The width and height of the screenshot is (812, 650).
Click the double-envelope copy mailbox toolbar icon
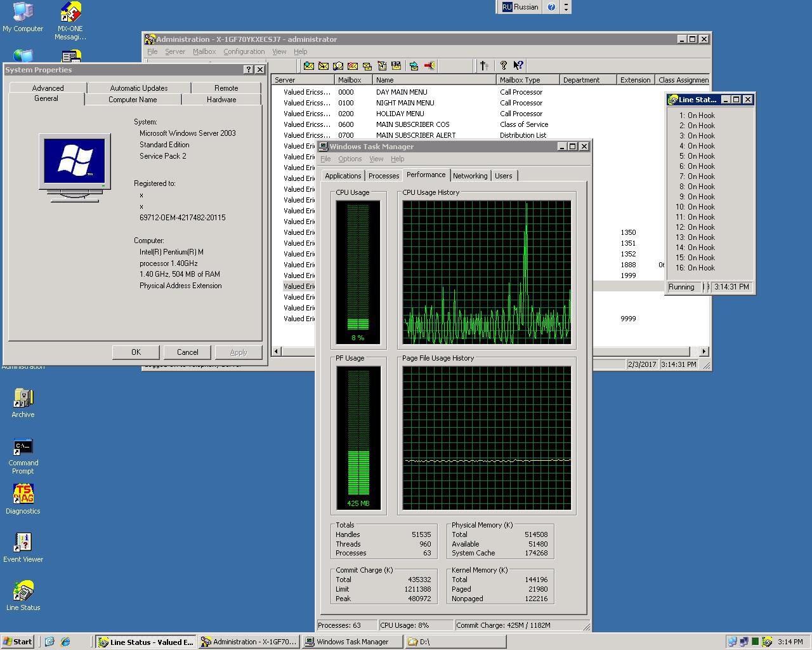[367, 65]
